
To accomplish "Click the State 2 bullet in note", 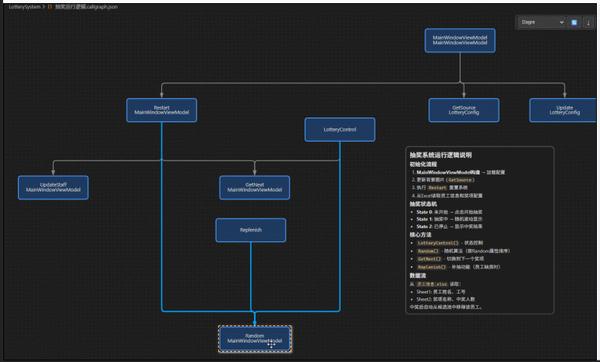I will click(449, 227).
